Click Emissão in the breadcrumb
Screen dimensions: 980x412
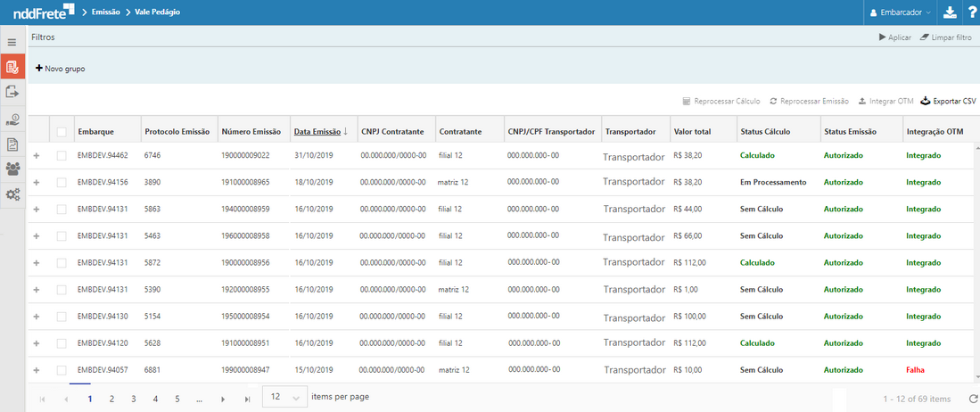pyautogui.click(x=106, y=12)
